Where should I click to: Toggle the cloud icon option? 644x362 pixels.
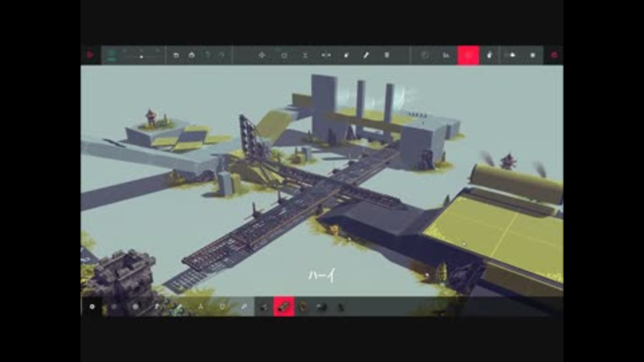513,55
